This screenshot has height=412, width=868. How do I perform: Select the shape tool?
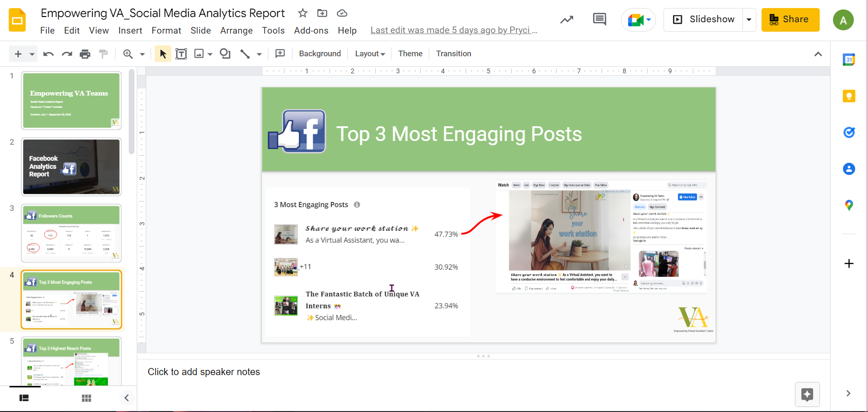tap(225, 54)
